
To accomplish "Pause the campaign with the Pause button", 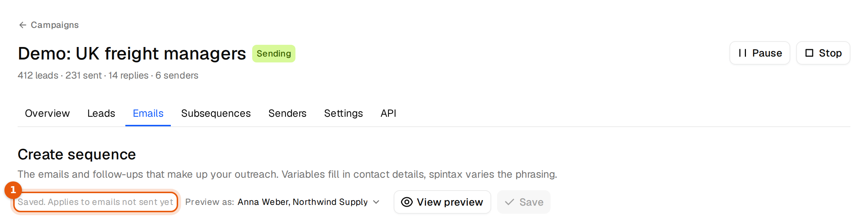I will pos(760,53).
